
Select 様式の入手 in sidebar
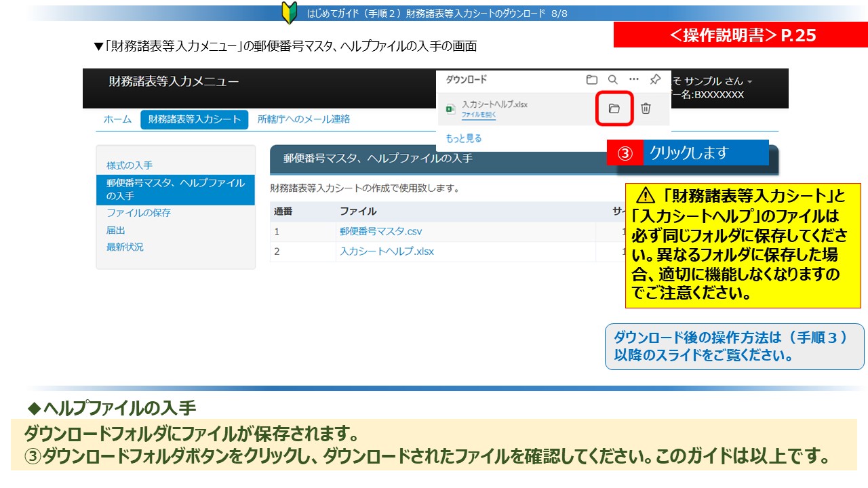[x=130, y=165]
